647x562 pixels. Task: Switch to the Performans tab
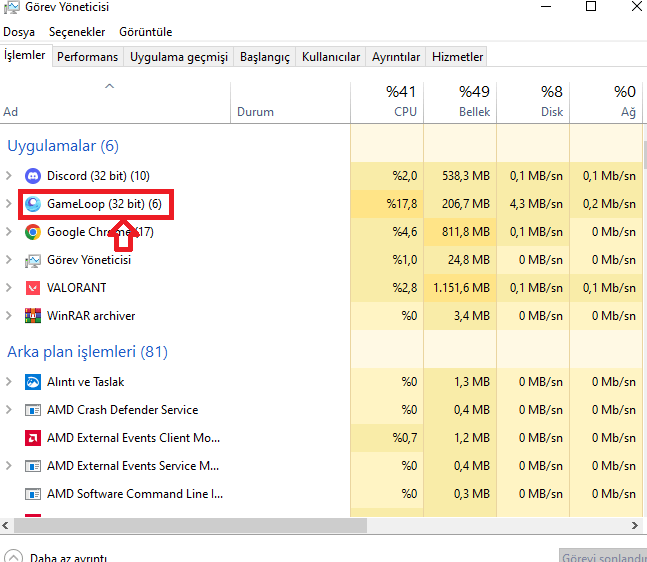click(87, 57)
